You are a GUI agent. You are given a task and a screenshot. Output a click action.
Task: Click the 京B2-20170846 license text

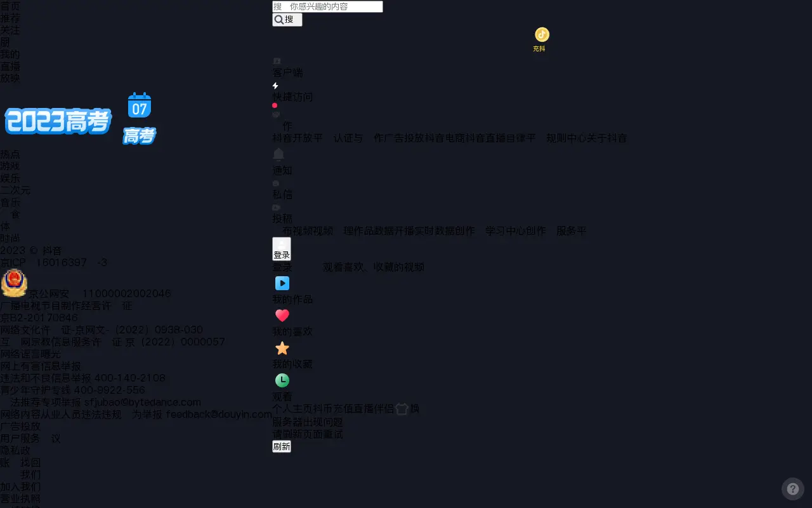tap(39, 318)
